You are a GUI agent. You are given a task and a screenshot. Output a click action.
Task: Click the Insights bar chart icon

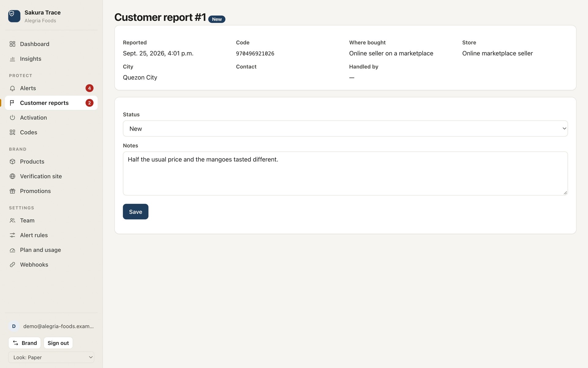12,59
